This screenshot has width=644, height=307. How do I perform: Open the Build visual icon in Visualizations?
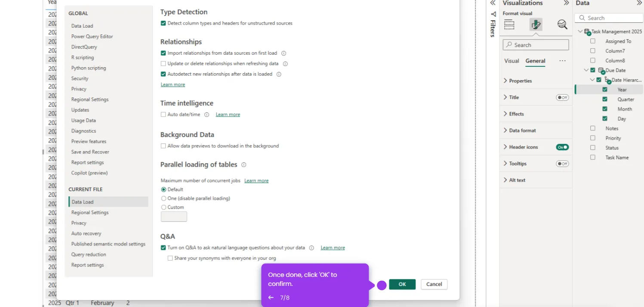509,25
